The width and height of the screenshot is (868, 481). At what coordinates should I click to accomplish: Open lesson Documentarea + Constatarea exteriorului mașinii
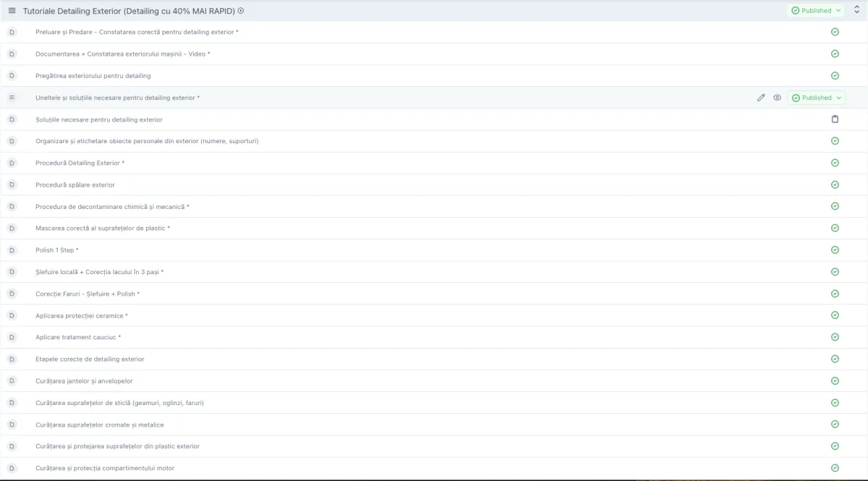[123, 54]
